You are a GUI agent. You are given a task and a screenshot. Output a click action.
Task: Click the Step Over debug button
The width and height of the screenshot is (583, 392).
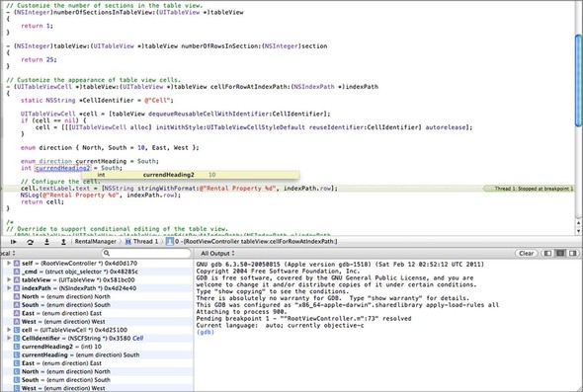point(30,242)
